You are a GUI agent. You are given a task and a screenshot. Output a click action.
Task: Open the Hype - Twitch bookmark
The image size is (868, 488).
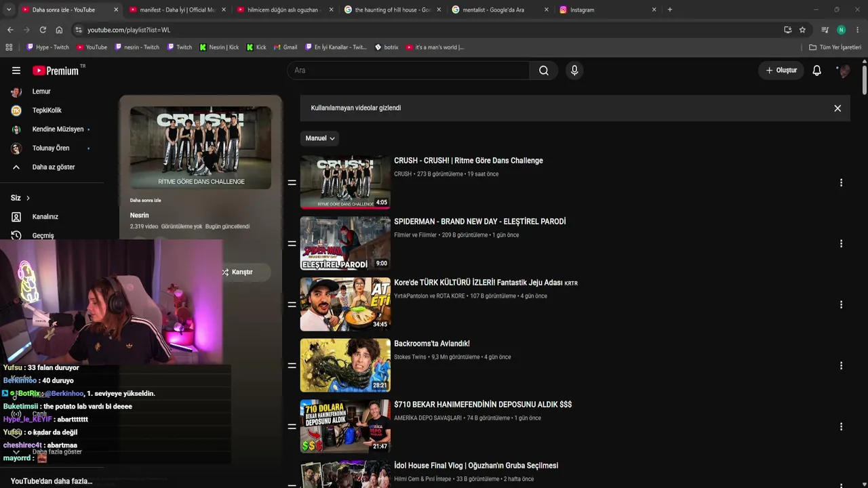click(x=47, y=47)
